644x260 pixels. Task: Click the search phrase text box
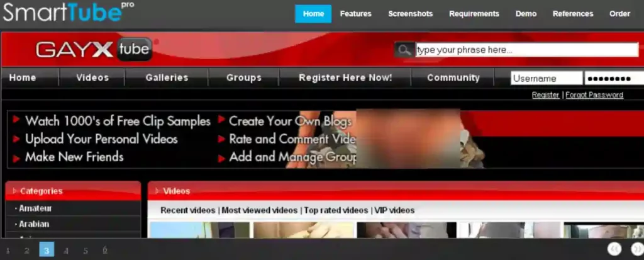point(526,50)
